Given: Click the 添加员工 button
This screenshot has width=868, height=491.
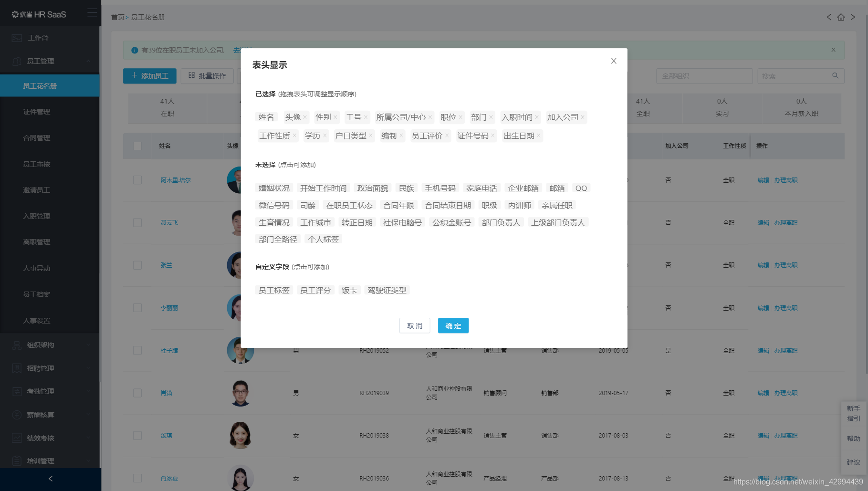Looking at the screenshot, I should click(x=150, y=76).
